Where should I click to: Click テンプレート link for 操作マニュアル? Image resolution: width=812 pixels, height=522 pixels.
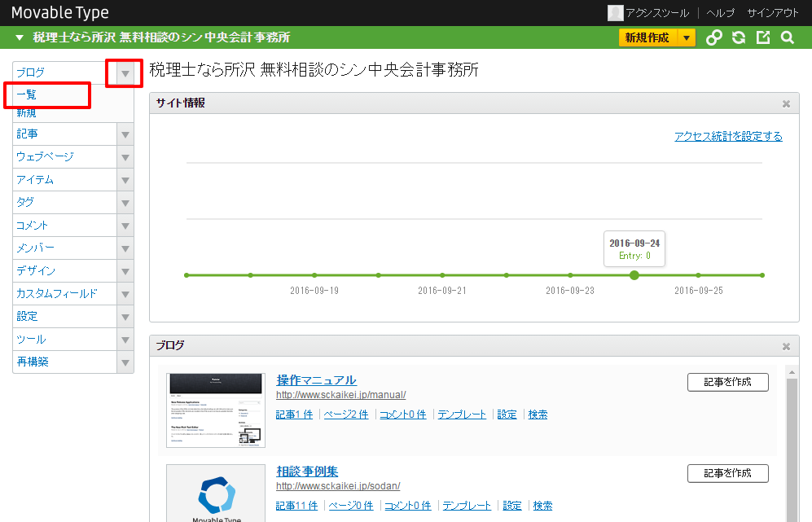(462, 415)
